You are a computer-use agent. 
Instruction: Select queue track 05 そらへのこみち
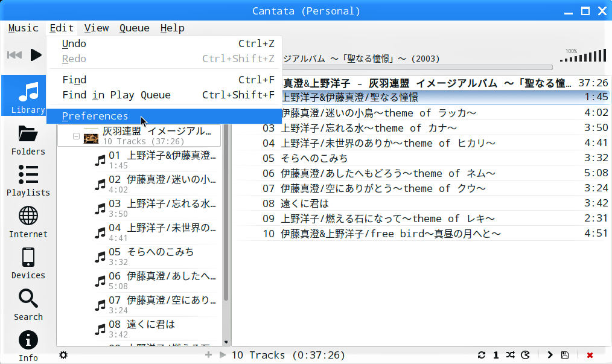point(421,159)
